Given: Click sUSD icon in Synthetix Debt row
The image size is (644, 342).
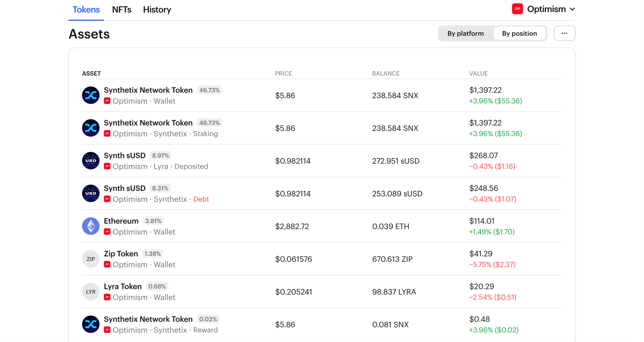Looking at the screenshot, I should [91, 194].
